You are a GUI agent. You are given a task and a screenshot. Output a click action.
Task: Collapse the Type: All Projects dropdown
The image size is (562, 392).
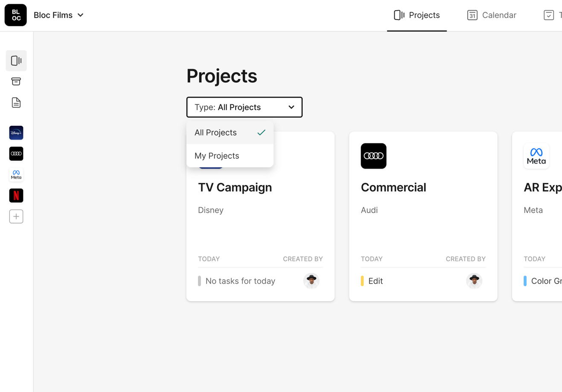point(244,107)
